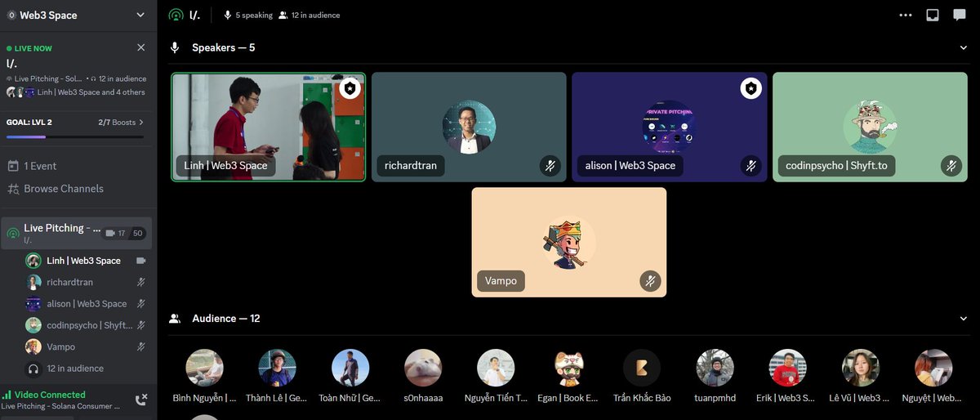The image size is (980, 420).
Task: Select codinpsycho | Shyft in sidebar list
Action: click(x=90, y=325)
